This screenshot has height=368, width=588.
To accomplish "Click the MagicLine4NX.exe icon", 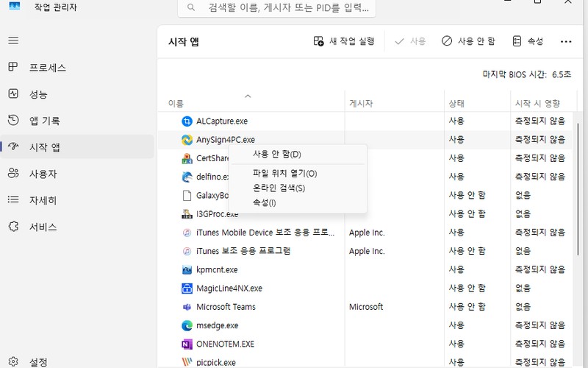I will coord(187,288).
